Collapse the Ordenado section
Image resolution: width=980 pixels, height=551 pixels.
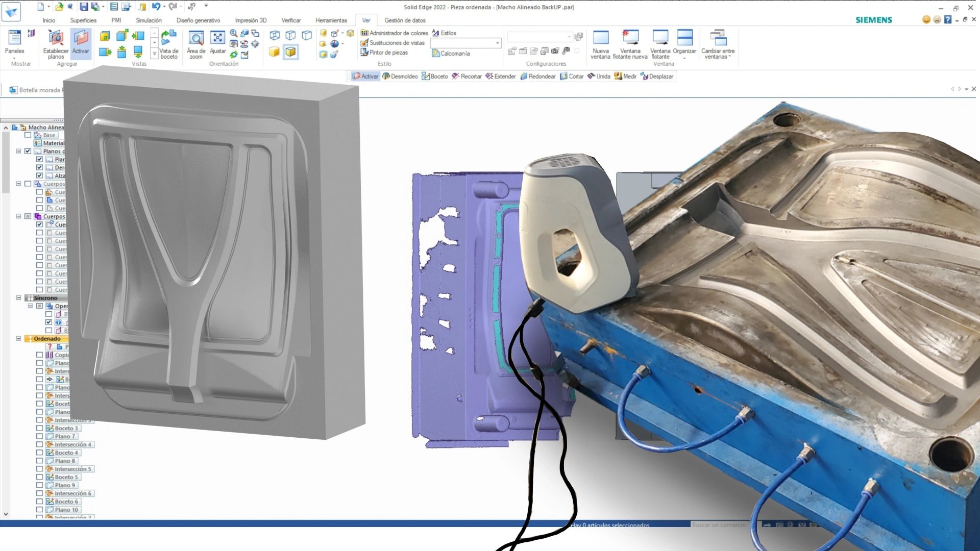coord(18,338)
